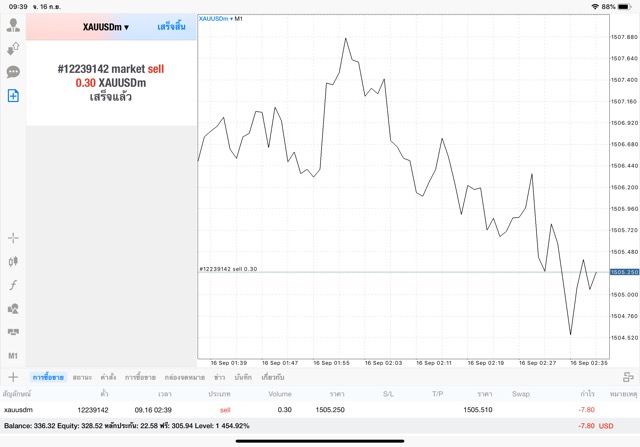The width and height of the screenshot is (640, 447).
Task: Open the candlestick chart type icon
Action: click(13, 261)
